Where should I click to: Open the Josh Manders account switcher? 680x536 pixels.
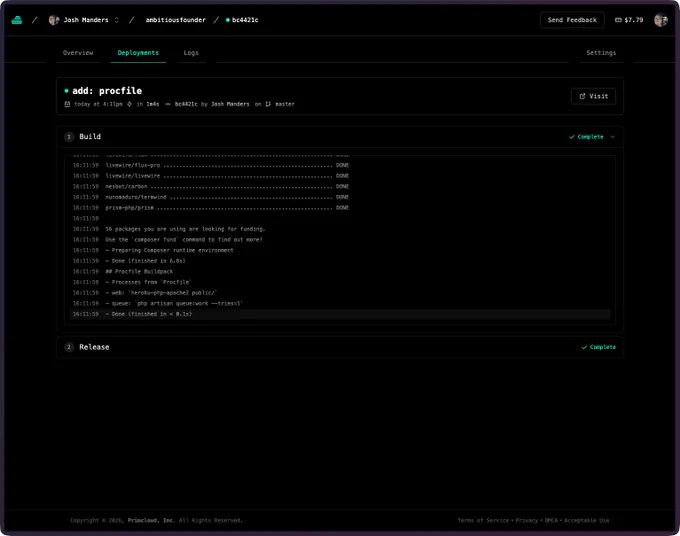[84, 20]
